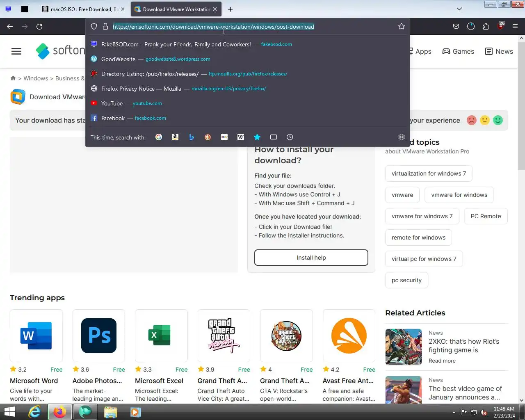Select FakeBSOD.com suggestion
This screenshot has width=525, height=420.
(x=248, y=44)
